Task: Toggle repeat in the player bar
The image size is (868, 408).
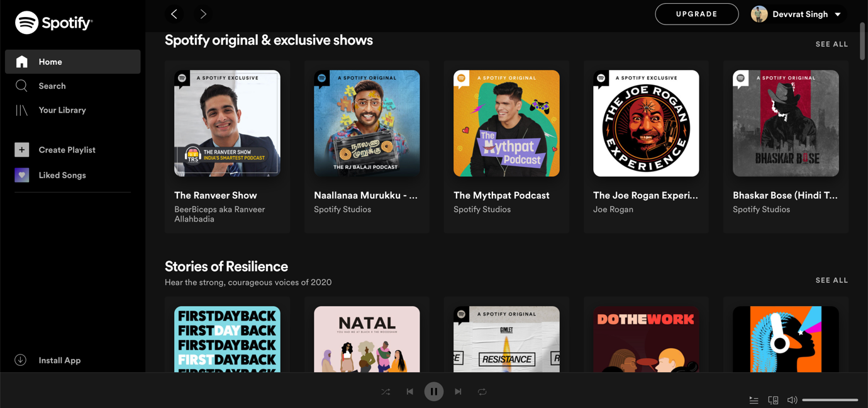Action: click(482, 392)
